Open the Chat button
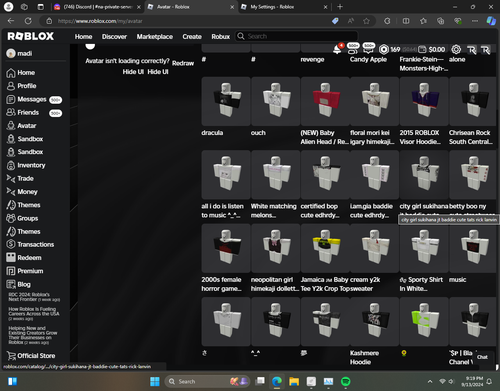 tap(482, 357)
